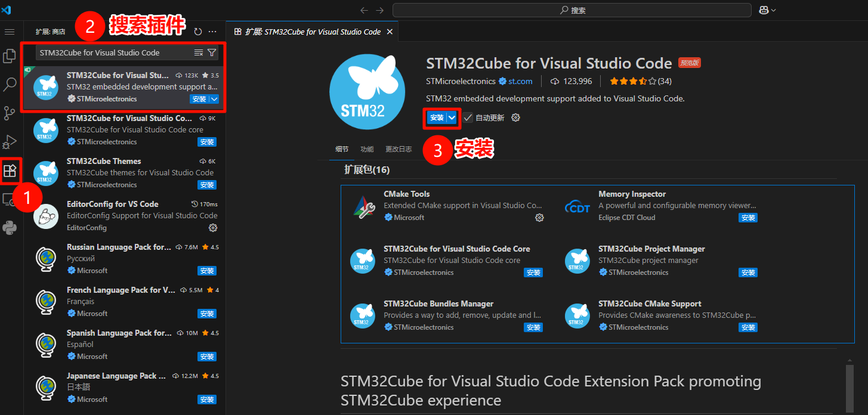Viewport: 868px width, 415px height.
Task: Click the title bar search box
Action: 572,10
